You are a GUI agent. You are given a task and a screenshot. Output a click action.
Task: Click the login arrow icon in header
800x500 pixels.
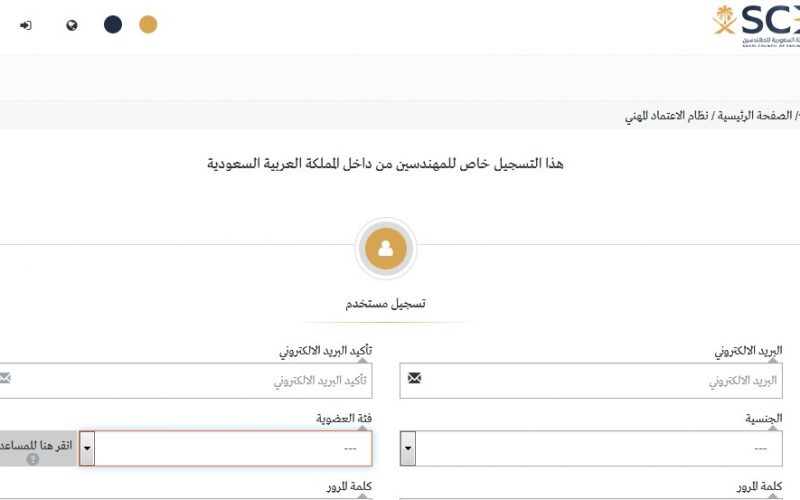[26, 25]
